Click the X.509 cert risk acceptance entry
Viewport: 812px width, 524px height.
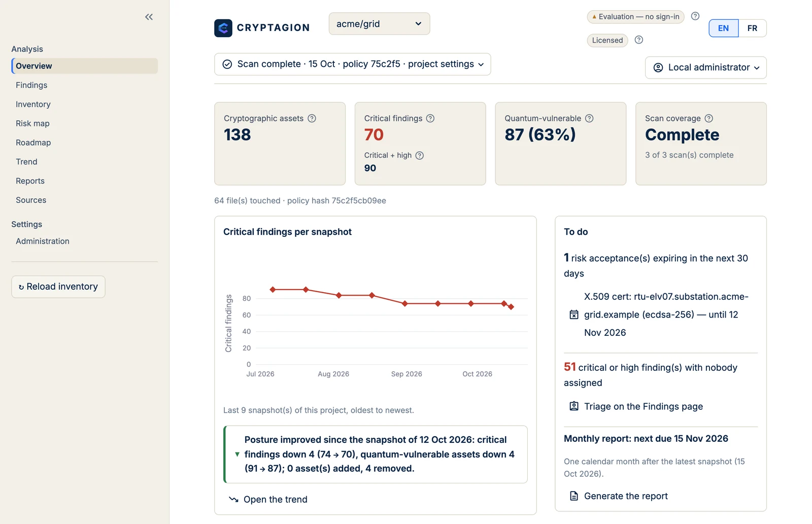[x=660, y=315]
